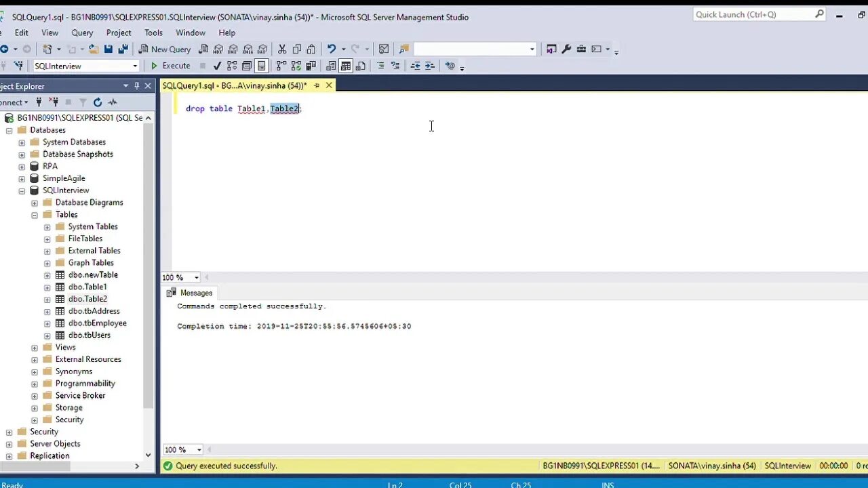Viewport: 868px width, 488px height.
Task: Click the DMX query icon
Action: [x=233, y=49]
